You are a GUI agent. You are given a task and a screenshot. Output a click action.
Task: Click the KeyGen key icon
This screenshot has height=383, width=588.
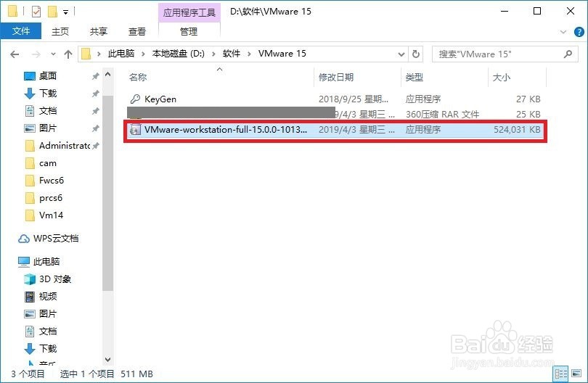(135, 99)
